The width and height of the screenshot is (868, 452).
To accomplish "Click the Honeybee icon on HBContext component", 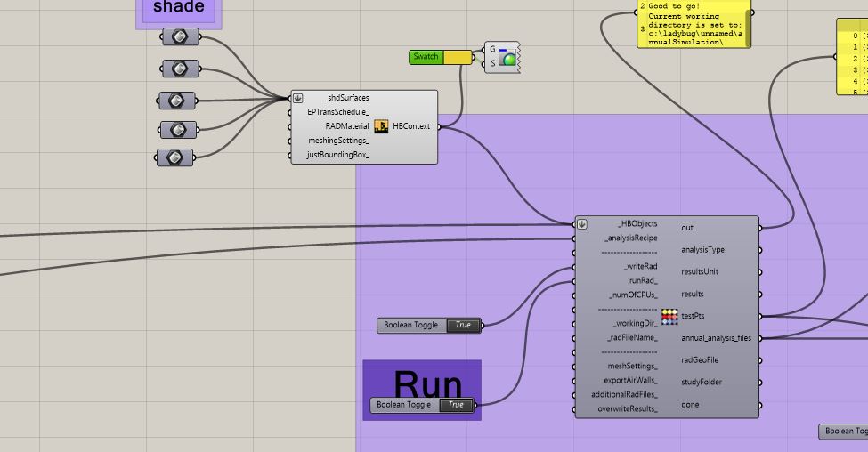I will tap(381, 126).
